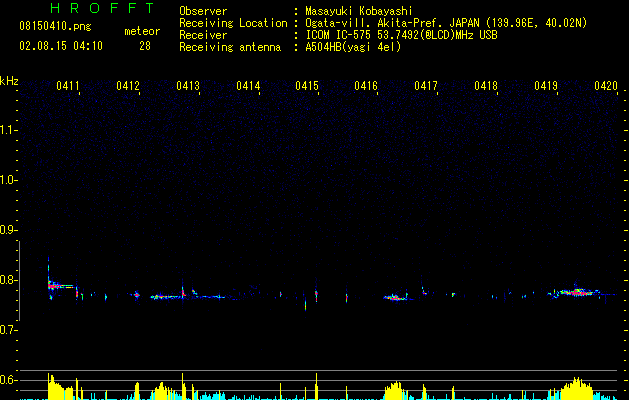Select the 0.6 kHz axis label

(9, 380)
